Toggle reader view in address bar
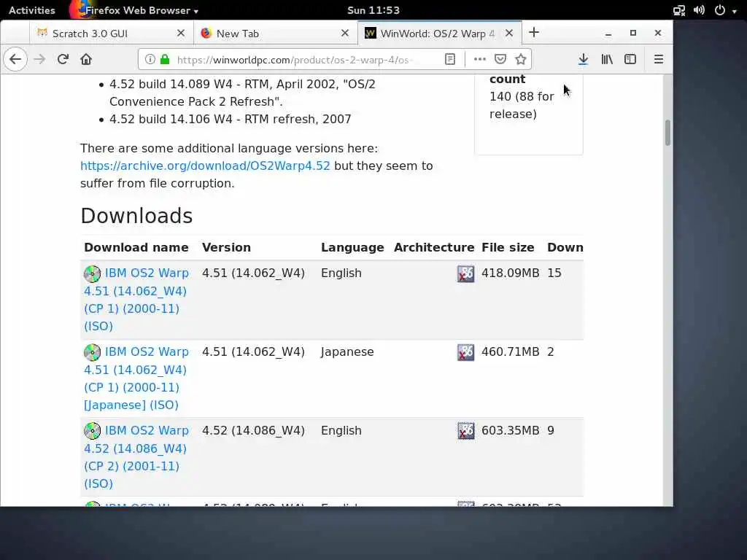The width and height of the screenshot is (747, 560). coord(449,60)
